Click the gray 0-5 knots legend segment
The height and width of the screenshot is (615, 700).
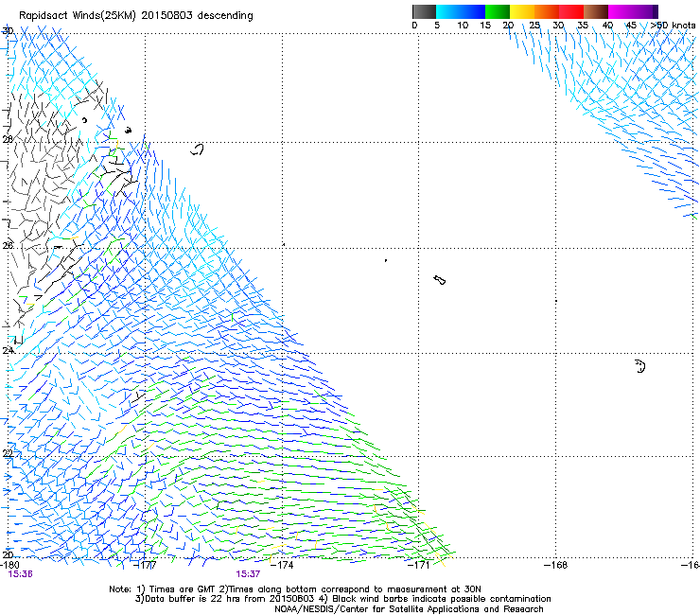(424, 11)
